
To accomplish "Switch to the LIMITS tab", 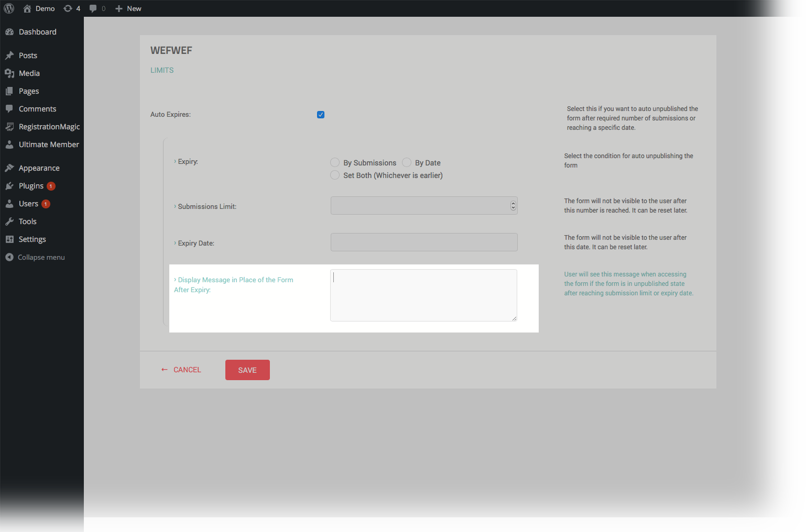I will pyautogui.click(x=161, y=70).
